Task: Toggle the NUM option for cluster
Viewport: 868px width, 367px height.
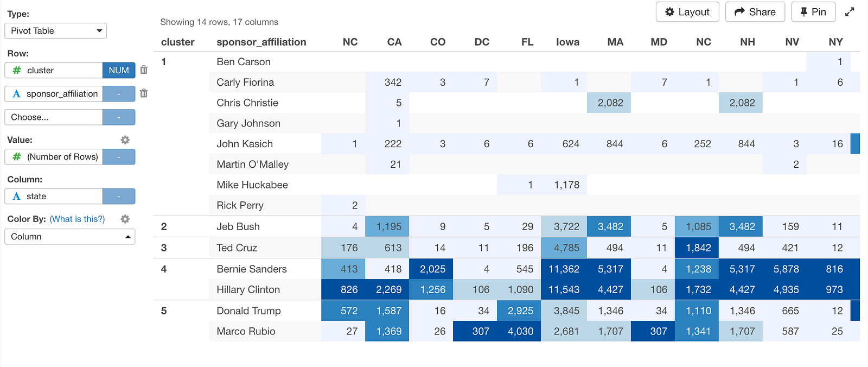Action: coord(119,71)
